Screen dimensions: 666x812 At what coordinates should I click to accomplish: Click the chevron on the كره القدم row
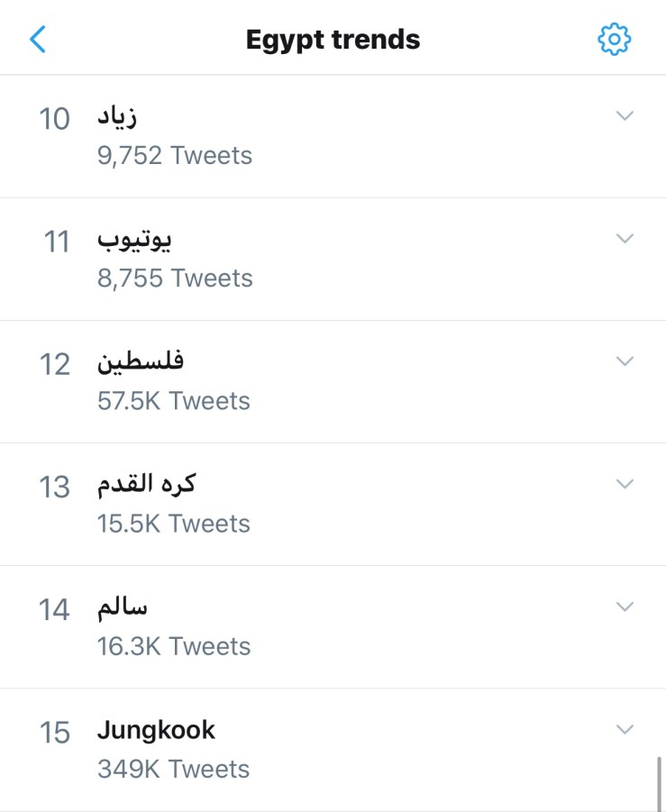tap(625, 483)
